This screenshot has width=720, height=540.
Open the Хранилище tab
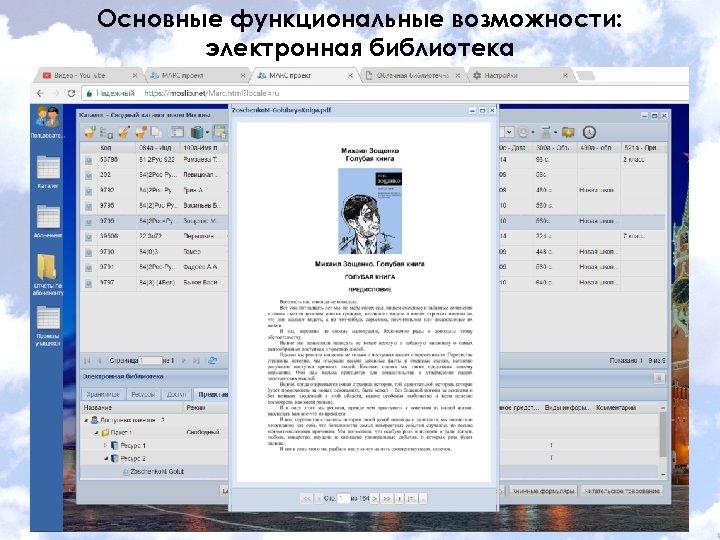tap(102, 394)
